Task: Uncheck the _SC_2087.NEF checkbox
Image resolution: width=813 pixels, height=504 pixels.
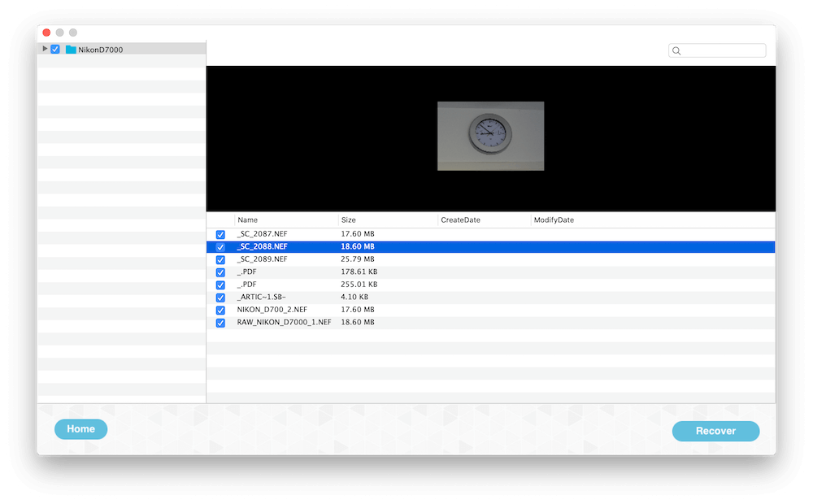Action: pos(220,234)
